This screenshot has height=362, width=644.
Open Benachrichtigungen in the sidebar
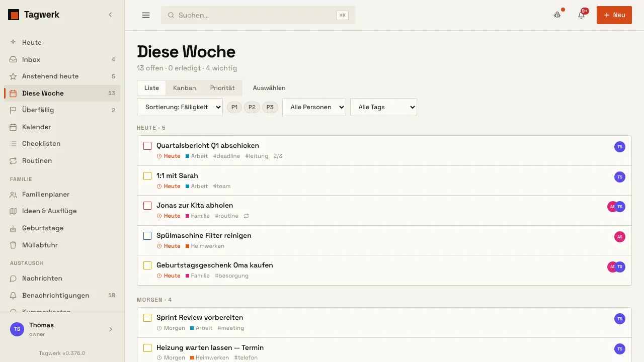pyautogui.click(x=62, y=296)
